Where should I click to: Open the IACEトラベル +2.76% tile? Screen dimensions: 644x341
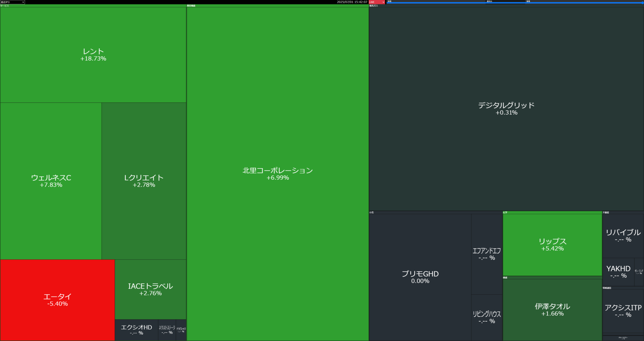coord(151,289)
